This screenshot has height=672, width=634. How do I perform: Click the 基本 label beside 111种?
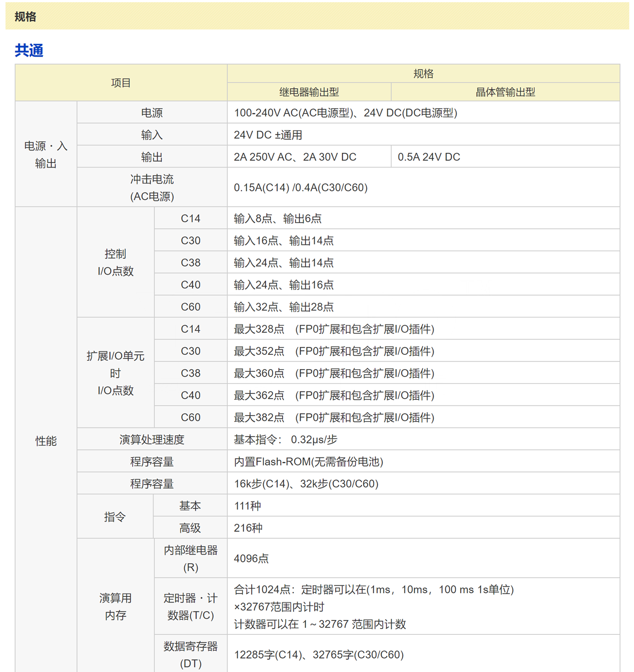[x=190, y=506]
